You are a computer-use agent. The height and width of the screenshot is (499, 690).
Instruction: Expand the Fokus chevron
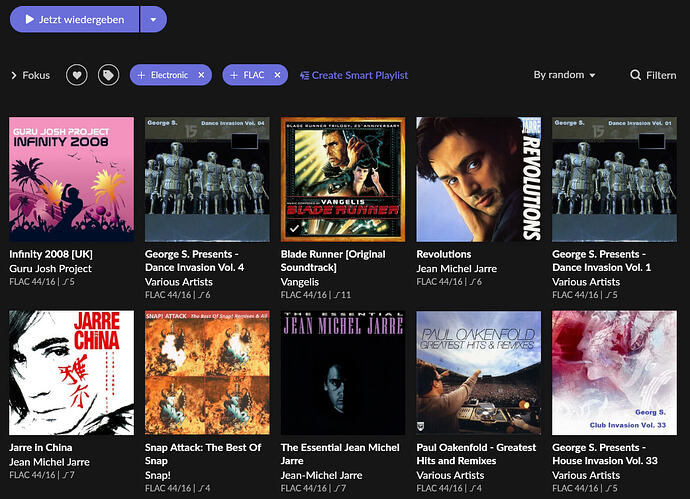pos(14,75)
